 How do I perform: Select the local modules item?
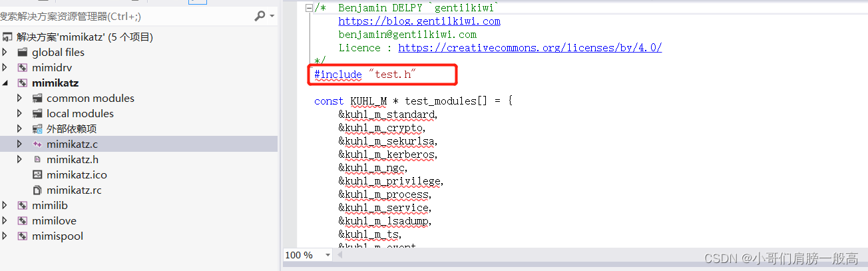80,114
